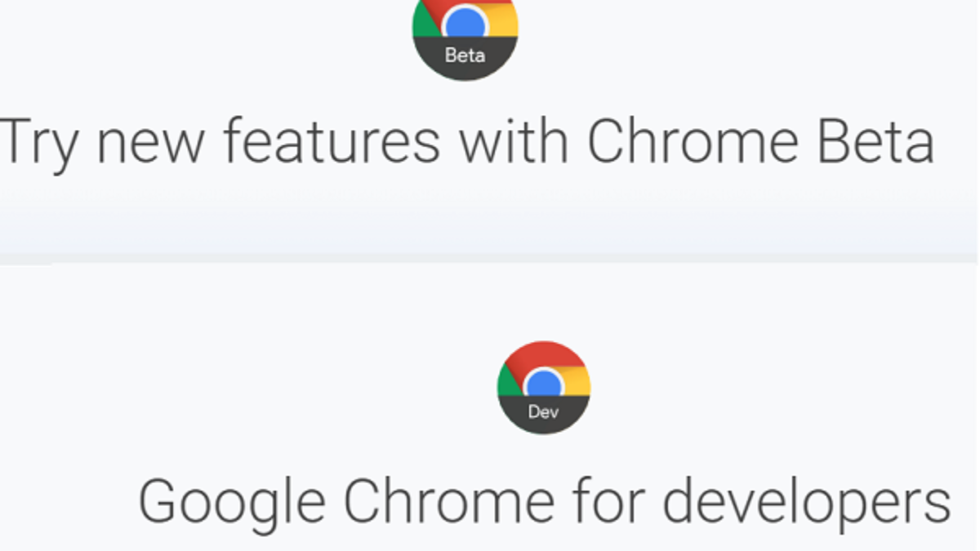Click the Chrome Beta logo icon

click(x=465, y=37)
